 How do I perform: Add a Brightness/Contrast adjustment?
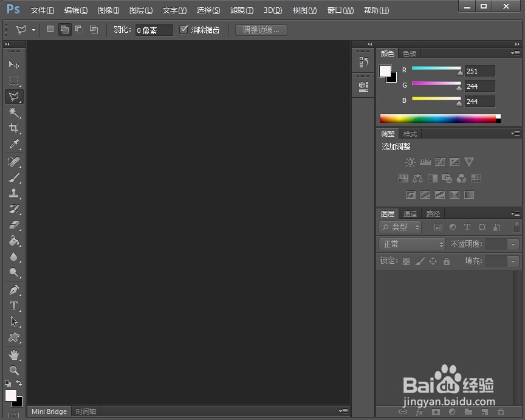(410, 162)
